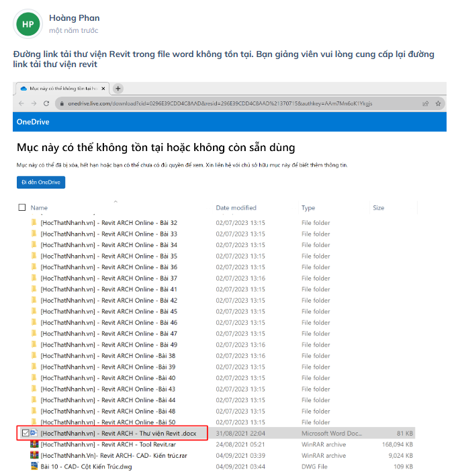Click the OneDrive header logo text

tap(33, 122)
